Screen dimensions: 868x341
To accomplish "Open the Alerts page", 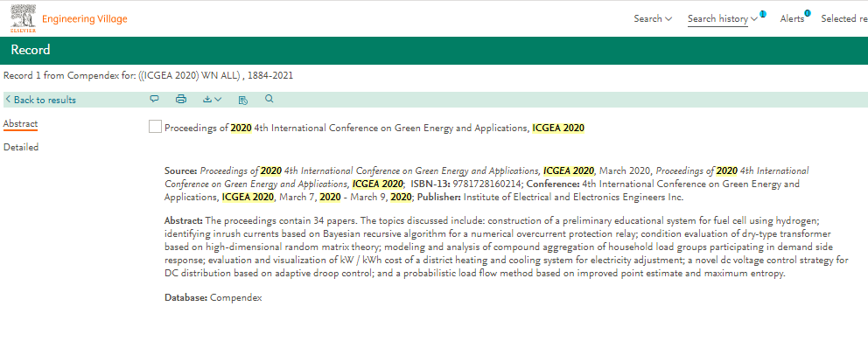I will [x=792, y=19].
